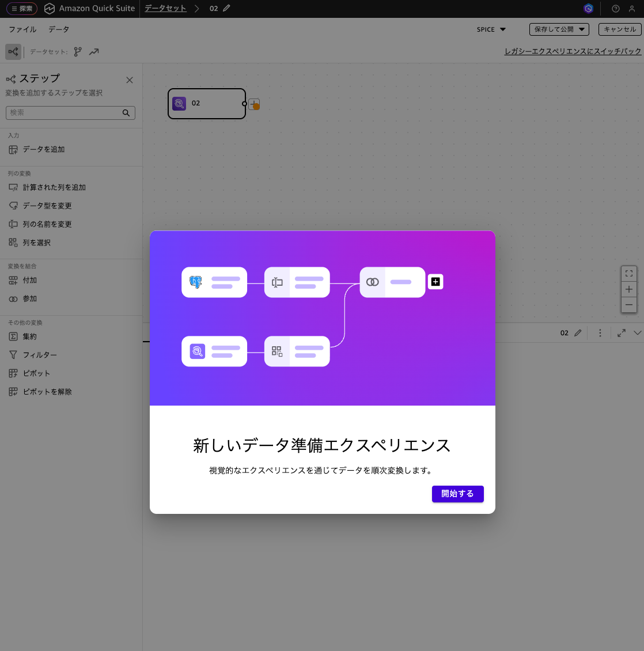
Task: Select データを追加 step
Action: pyautogui.click(x=44, y=149)
